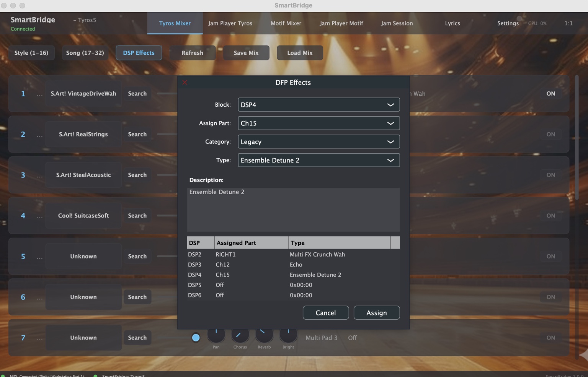Switch to the Jam Player Motif tab

click(341, 23)
